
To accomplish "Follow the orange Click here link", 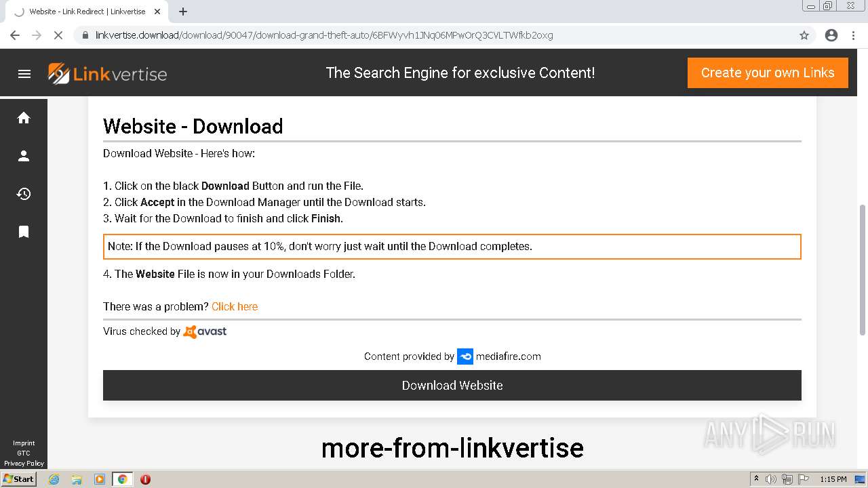I will (235, 306).
